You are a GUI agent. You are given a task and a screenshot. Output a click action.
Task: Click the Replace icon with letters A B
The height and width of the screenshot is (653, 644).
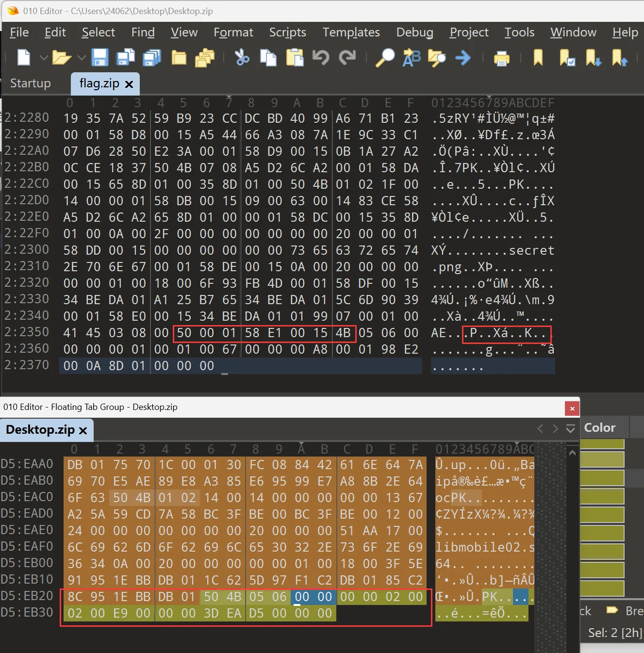412,58
